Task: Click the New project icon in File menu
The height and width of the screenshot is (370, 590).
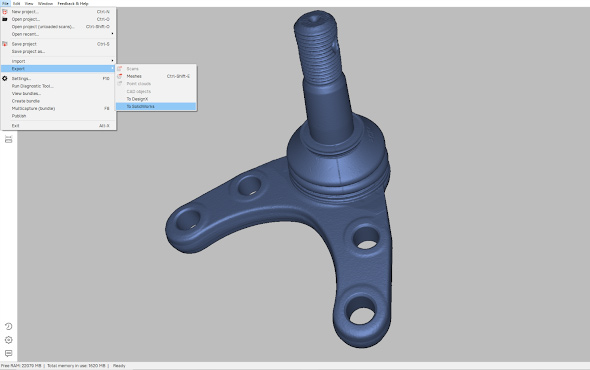Action: click(5, 12)
